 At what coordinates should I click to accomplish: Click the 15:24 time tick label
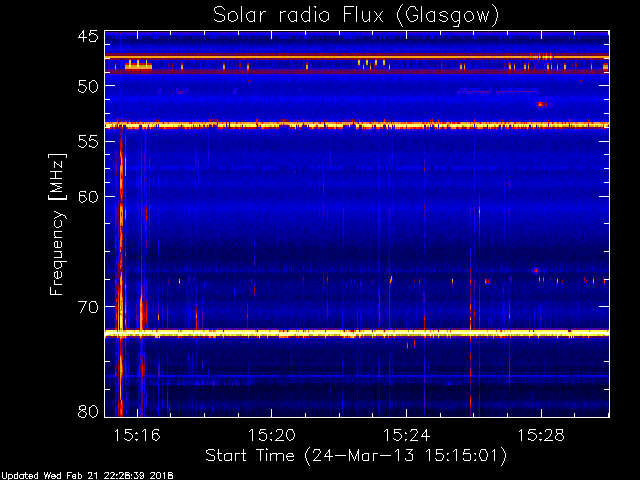tap(407, 435)
